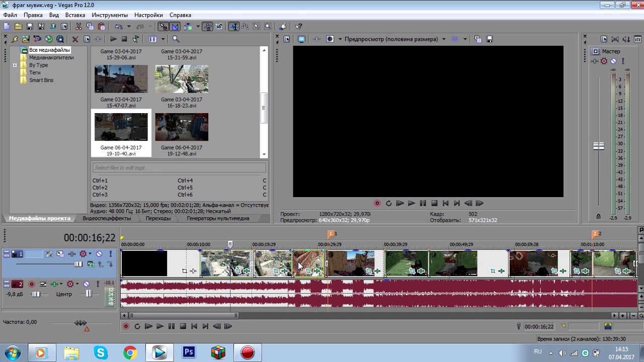
Task: Click the Import media icon in media panel
Action: click(25, 39)
